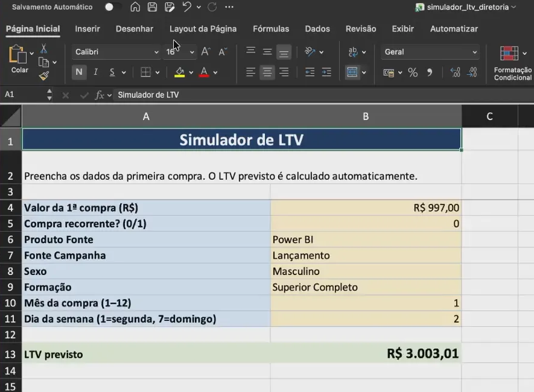Viewport: 534px width, 392px height.
Task: Click the Copy icon
Action: pos(43,62)
